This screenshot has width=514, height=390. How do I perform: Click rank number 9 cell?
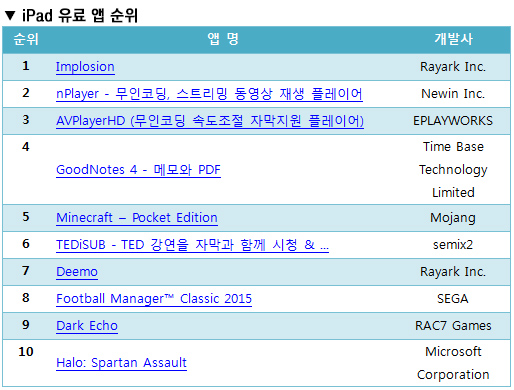(x=26, y=325)
